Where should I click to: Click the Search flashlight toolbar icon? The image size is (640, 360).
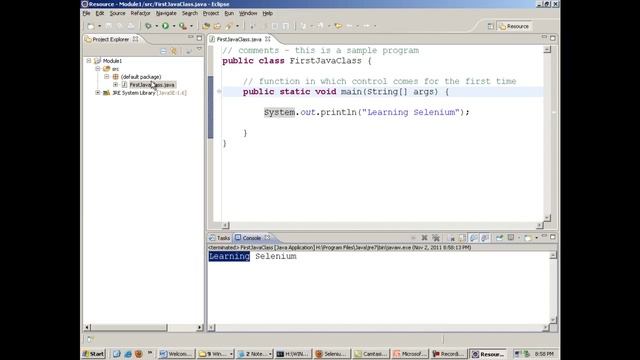click(x=229, y=26)
